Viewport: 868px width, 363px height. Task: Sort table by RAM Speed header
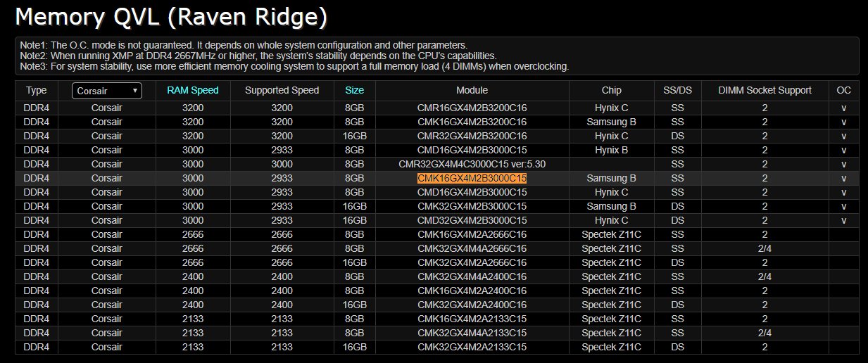click(x=193, y=90)
